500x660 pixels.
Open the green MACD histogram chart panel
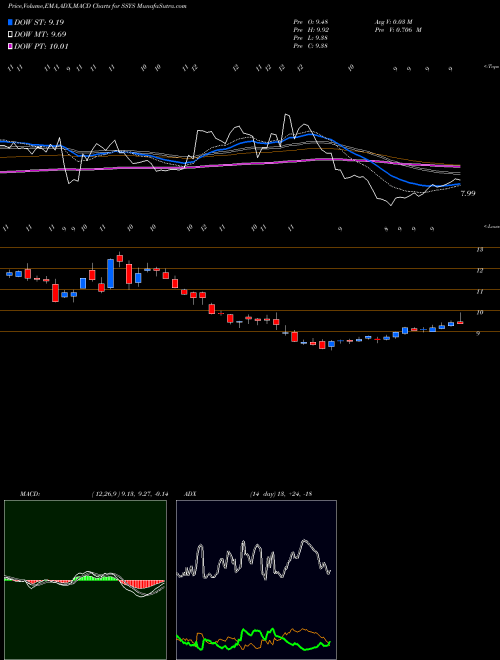tap(85, 580)
